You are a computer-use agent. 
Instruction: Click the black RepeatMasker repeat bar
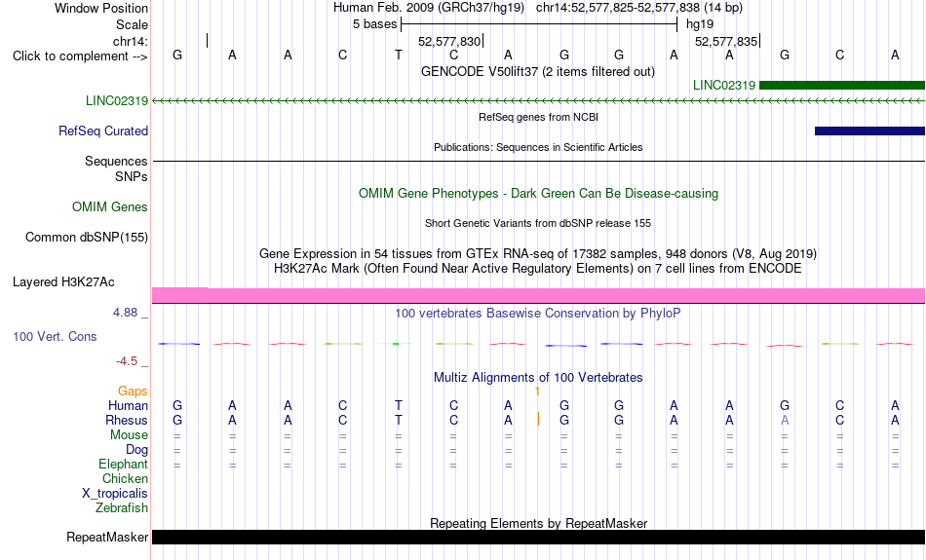click(538, 537)
